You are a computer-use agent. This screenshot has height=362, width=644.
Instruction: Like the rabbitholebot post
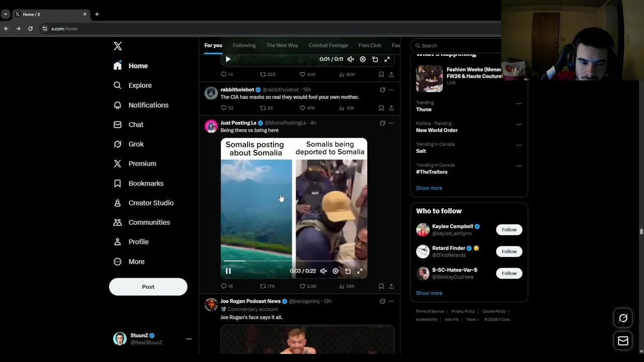(307, 108)
